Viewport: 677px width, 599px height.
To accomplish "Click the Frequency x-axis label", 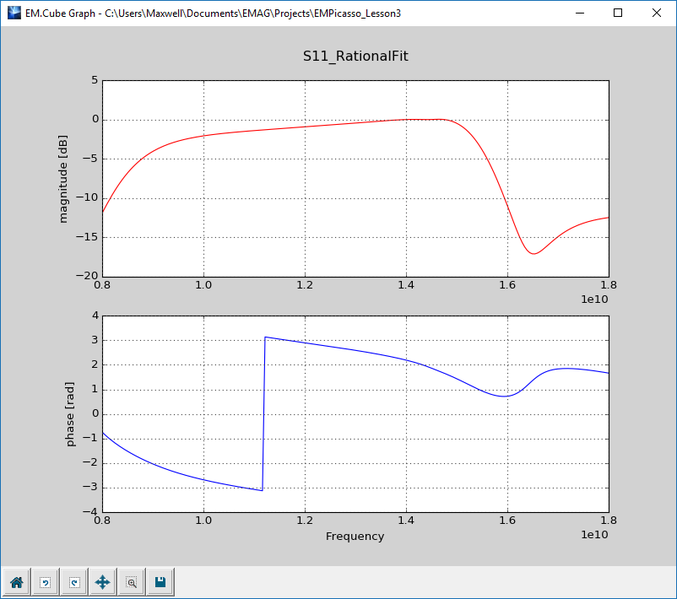I will [x=355, y=536].
